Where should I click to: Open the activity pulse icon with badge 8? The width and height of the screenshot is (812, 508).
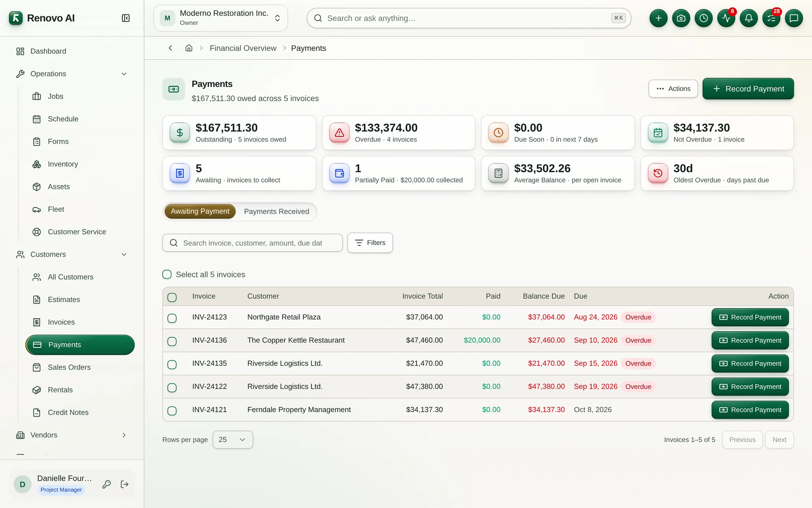point(726,18)
